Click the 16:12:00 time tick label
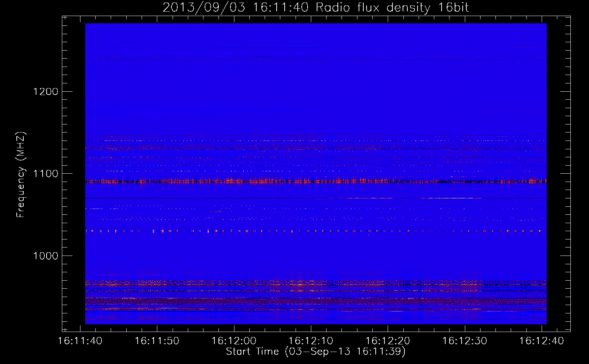The image size is (589, 364). click(234, 341)
